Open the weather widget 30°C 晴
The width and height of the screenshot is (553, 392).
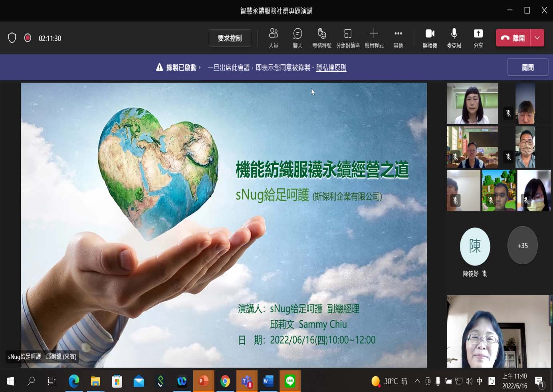[x=389, y=381]
